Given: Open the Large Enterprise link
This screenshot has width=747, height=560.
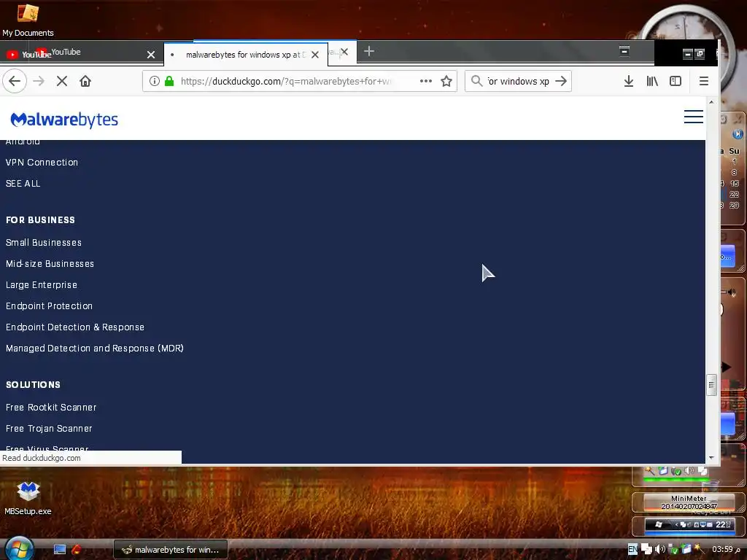Looking at the screenshot, I should 42,285.
